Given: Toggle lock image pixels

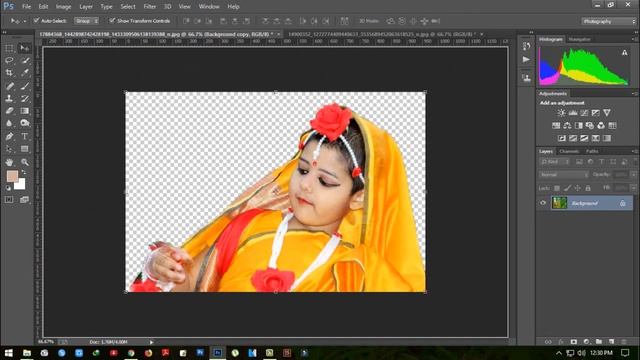Looking at the screenshot, I should point(567,188).
